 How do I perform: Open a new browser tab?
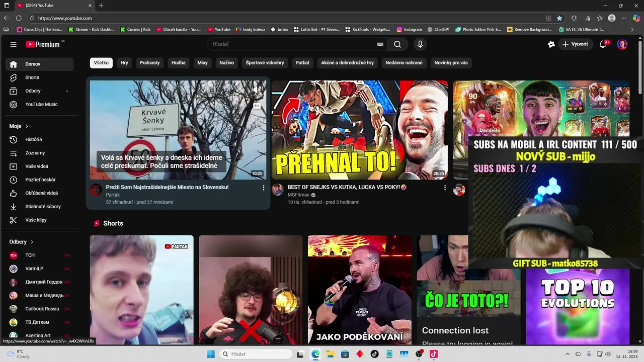(101, 6)
